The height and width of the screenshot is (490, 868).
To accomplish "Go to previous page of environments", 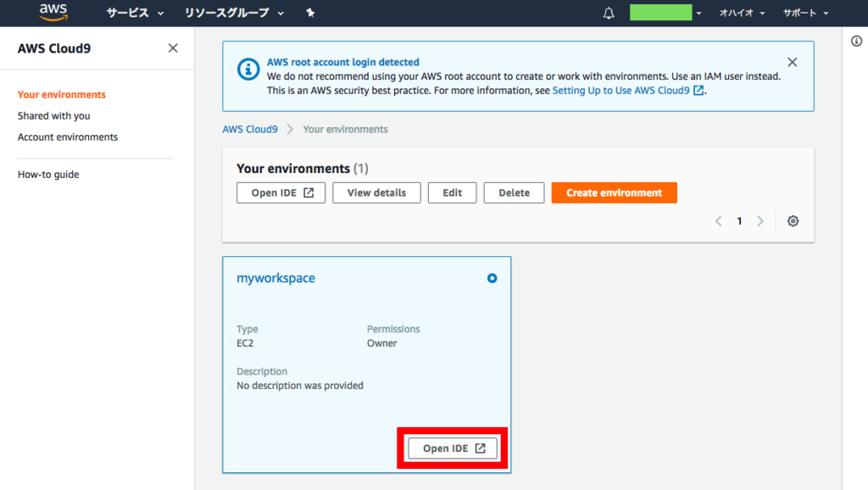I will coord(718,221).
